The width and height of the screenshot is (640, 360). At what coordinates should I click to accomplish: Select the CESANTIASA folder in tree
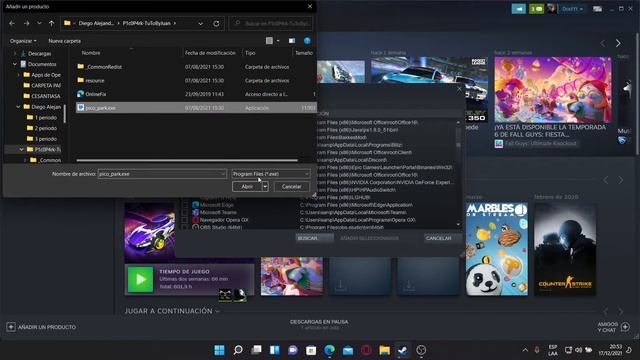[42, 96]
